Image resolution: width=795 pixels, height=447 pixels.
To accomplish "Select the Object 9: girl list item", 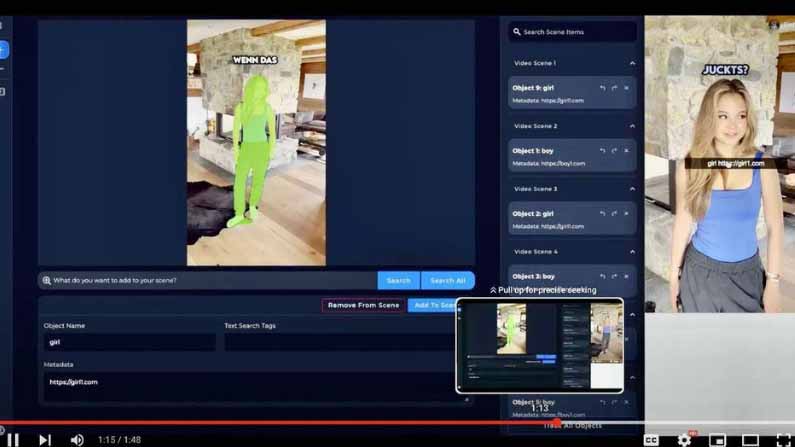I will pos(572,93).
